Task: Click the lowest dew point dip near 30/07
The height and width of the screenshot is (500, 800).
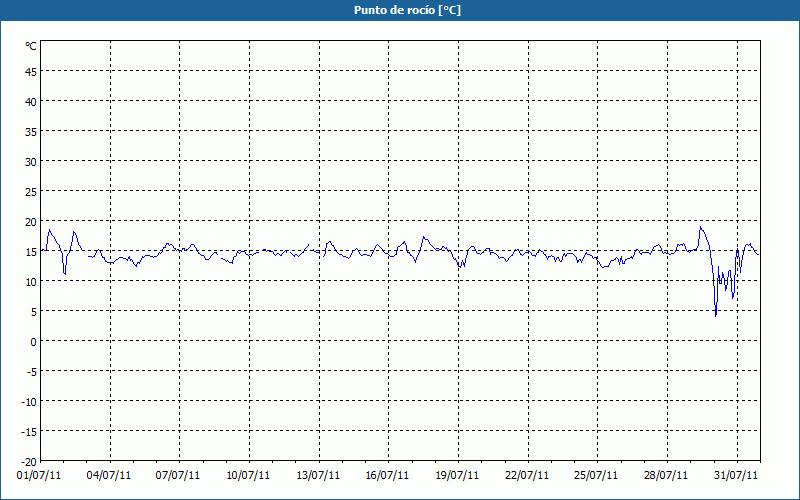Action: pos(716,316)
